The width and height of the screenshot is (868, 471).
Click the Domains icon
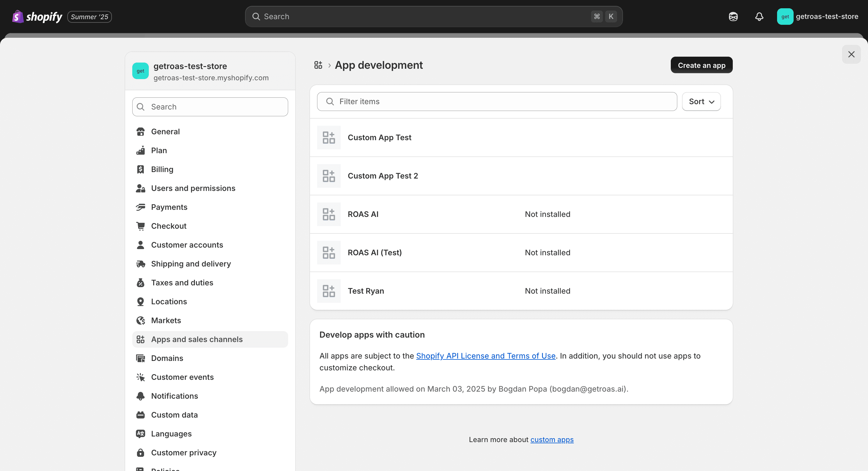tap(141, 358)
